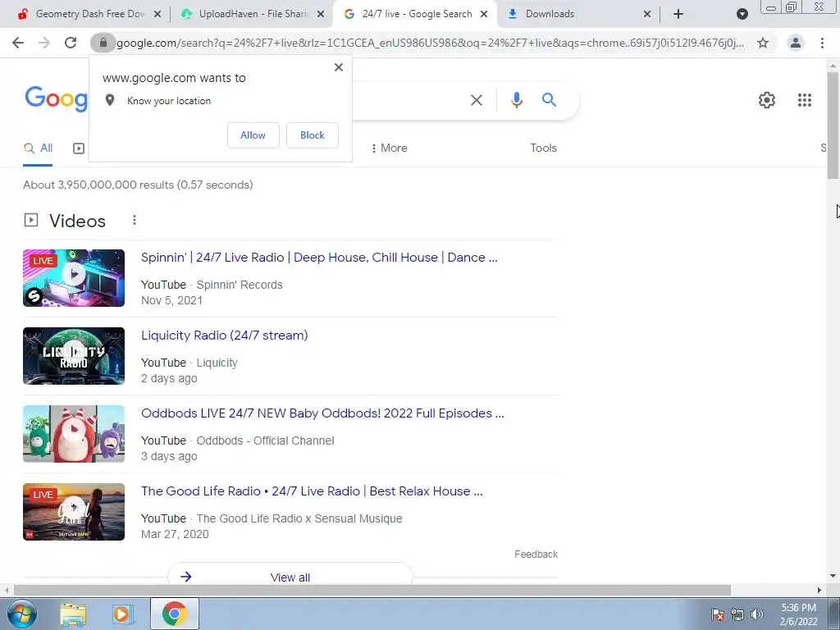Open Oddbods LIVE 24/7 video link

point(322,413)
